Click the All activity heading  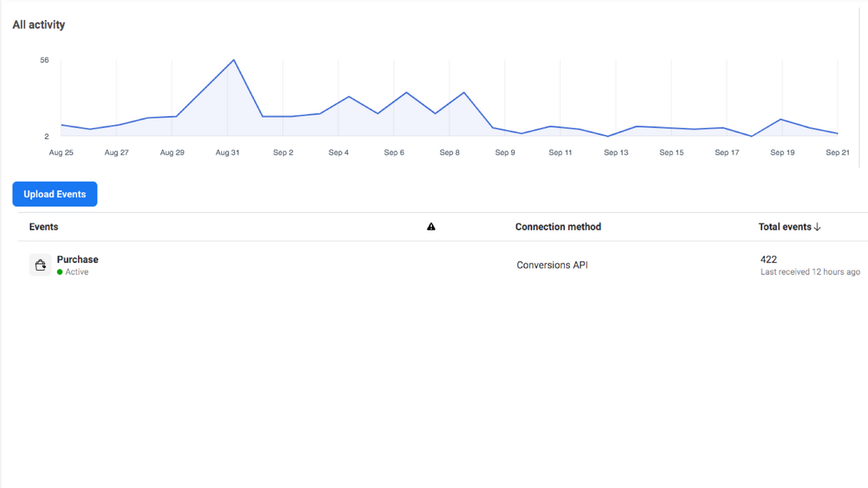(x=39, y=24)
